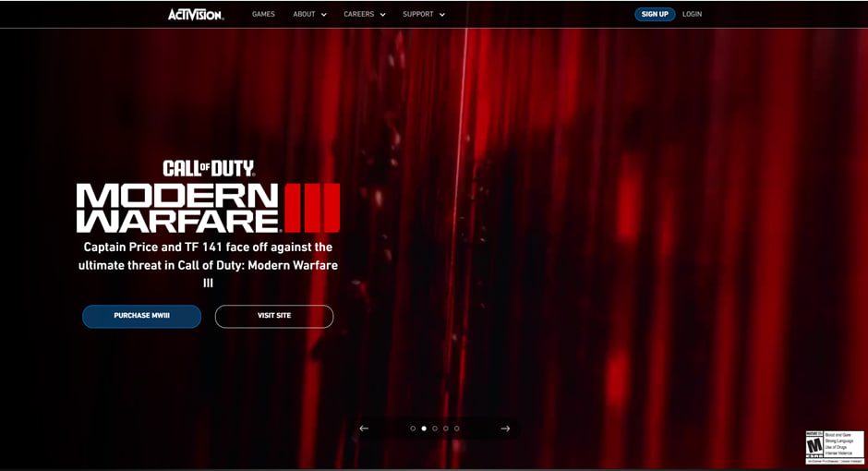Select the fifth carousel dot
Screen dimensions: 868x471
point(457,429)
